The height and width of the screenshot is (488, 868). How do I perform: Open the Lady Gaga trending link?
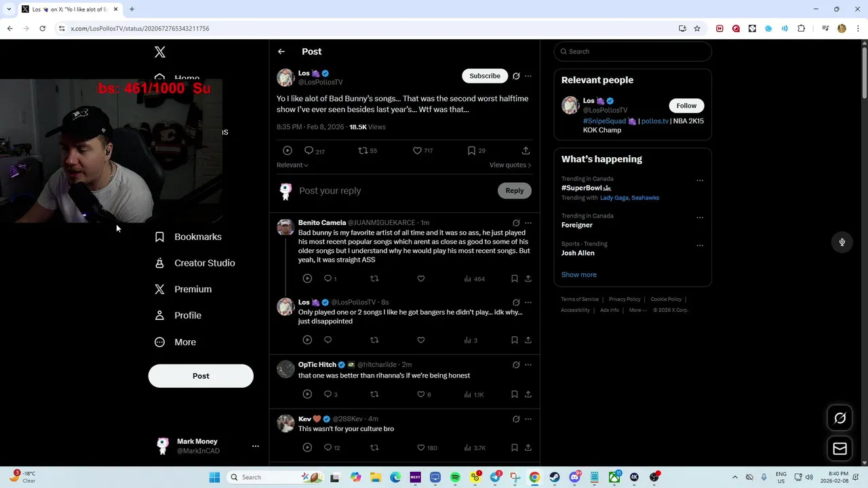[x=614, y=198]
